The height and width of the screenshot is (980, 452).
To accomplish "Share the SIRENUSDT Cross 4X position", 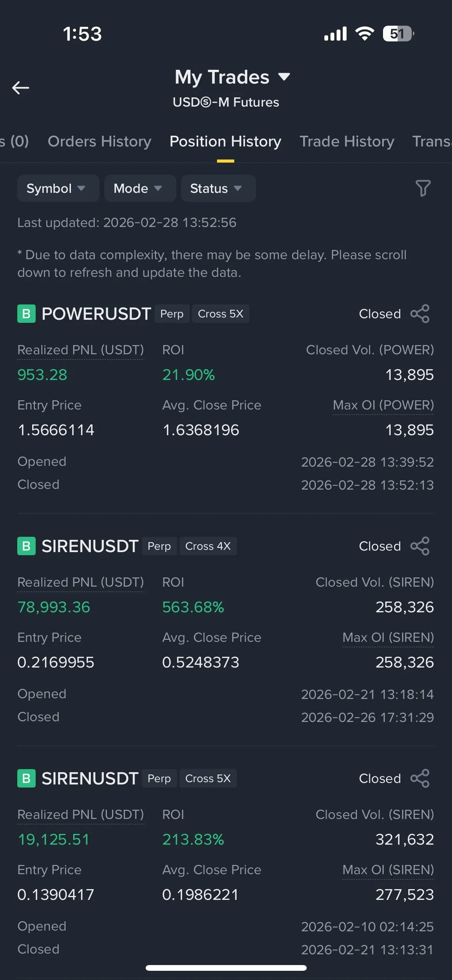I will coord(420,546).
